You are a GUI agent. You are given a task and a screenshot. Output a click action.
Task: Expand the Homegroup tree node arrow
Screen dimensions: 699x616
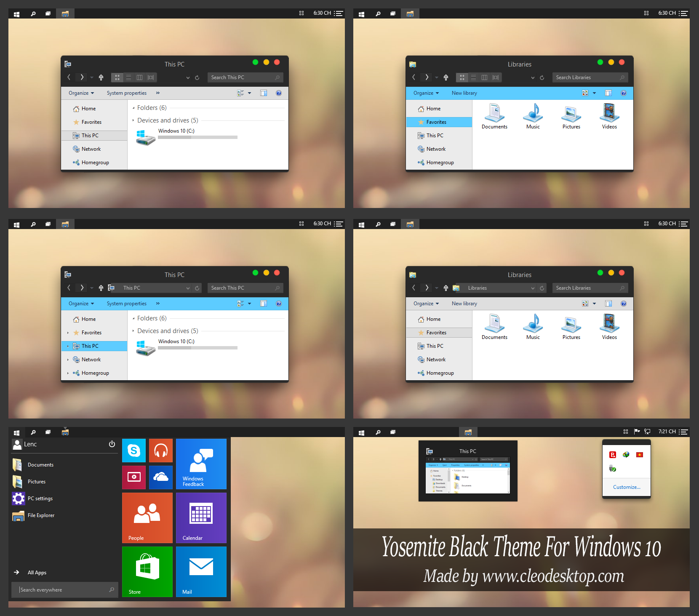pos(68,373)
